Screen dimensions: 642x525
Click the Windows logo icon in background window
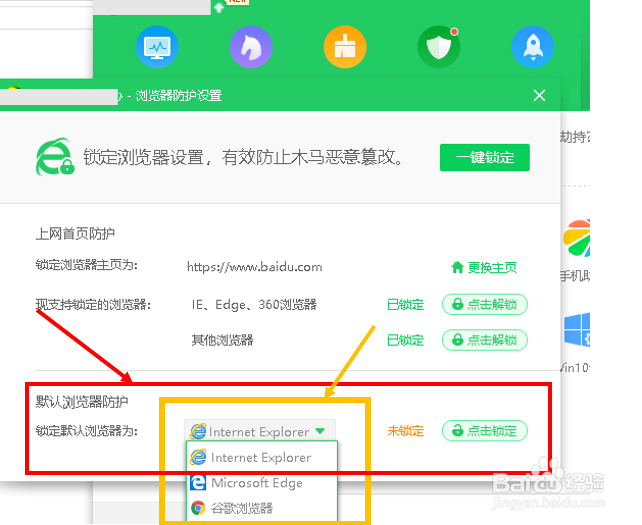pos(577,330)
